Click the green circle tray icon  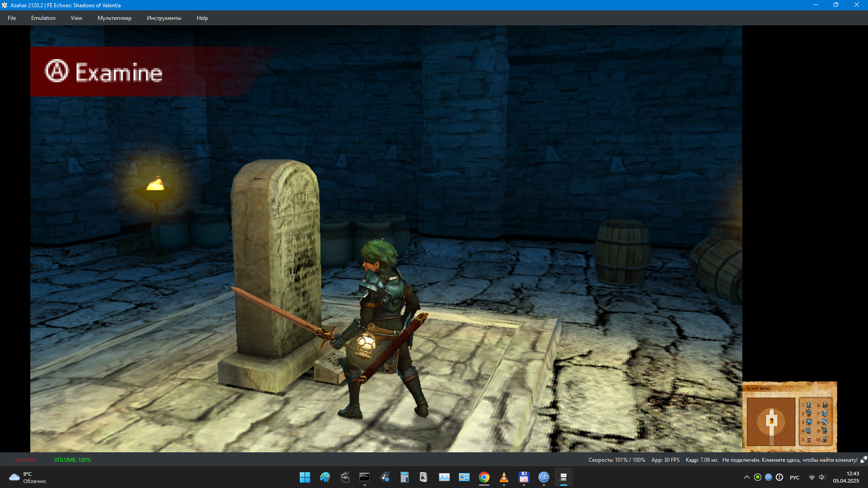pos(758,477)
